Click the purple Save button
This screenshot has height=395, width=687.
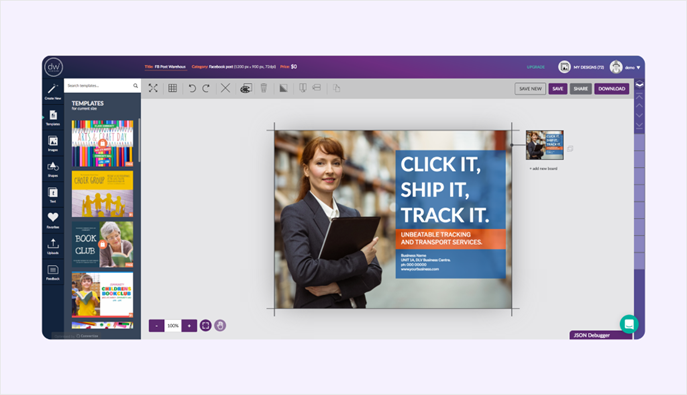point(558,89)
